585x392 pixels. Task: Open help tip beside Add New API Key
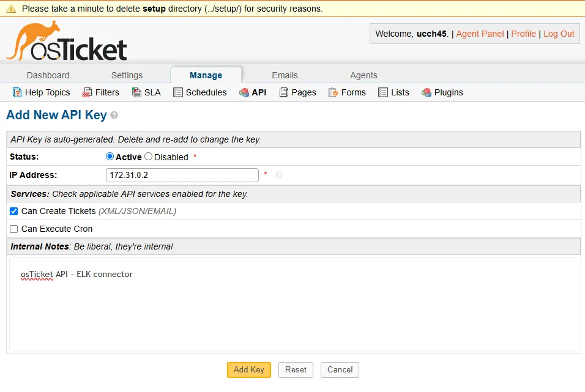click(x=114, y=115)
